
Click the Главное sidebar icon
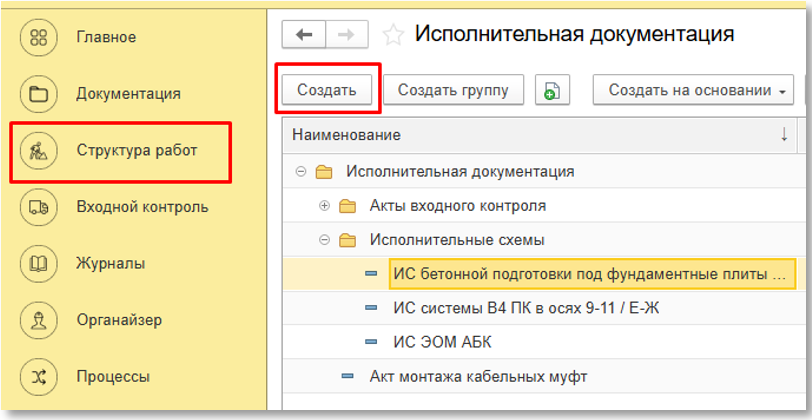39,38
